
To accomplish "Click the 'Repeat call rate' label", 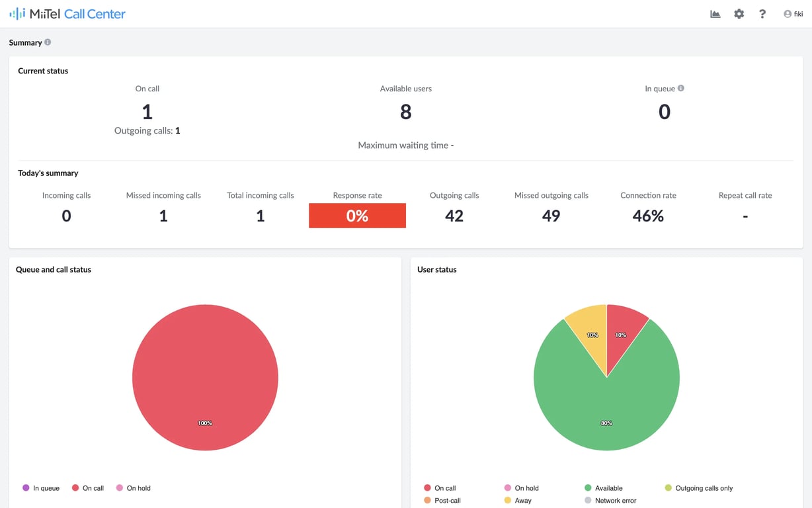I will (745, 195).
